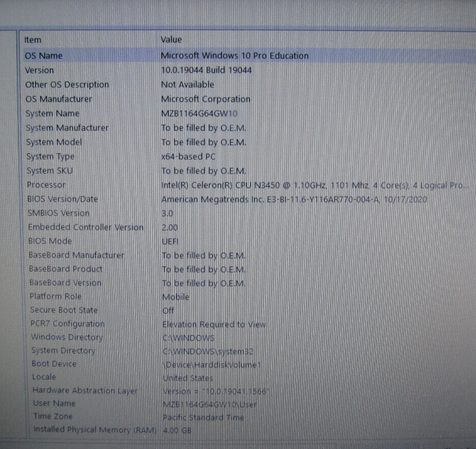Select the HAL version '10.0.19041.1566' value
This screenshot has height=449, width=476.
tap(216, 391)
